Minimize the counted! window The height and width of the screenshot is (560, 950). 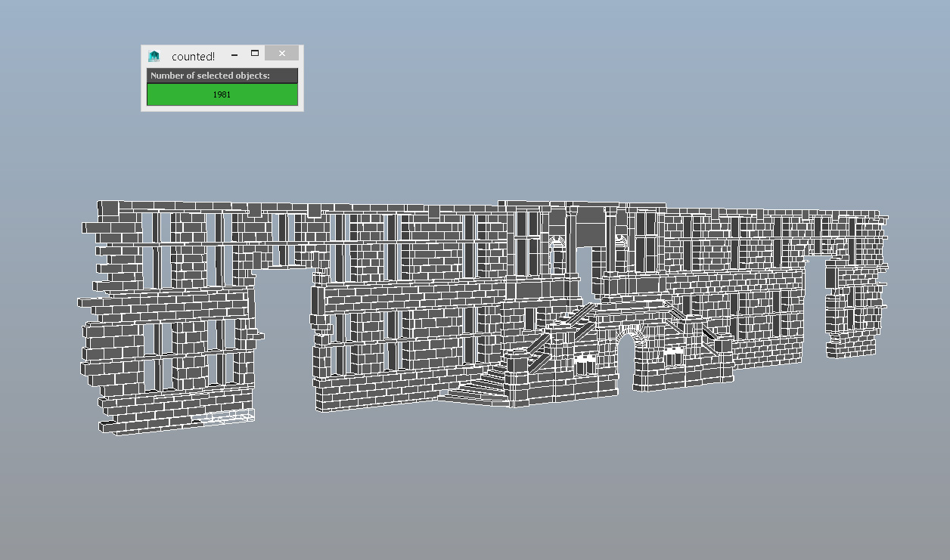(234, 54)
